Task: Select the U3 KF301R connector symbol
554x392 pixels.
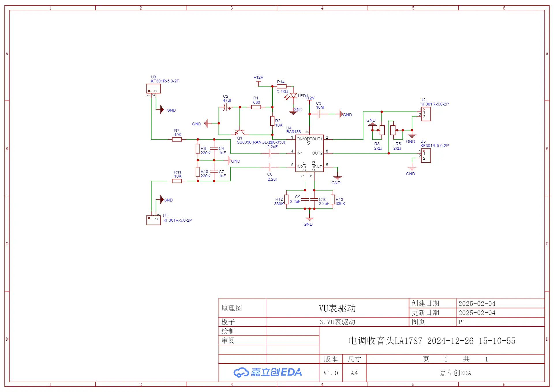Action: (154, 89)
